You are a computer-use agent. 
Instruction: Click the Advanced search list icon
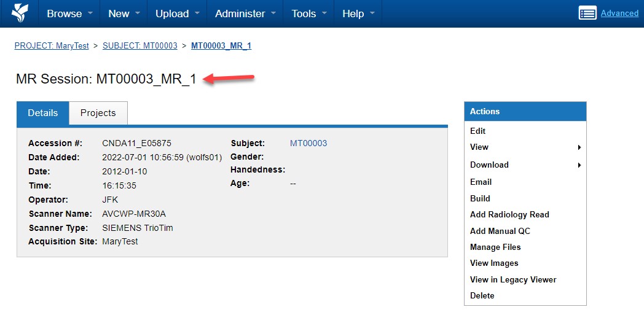point(587,14)
